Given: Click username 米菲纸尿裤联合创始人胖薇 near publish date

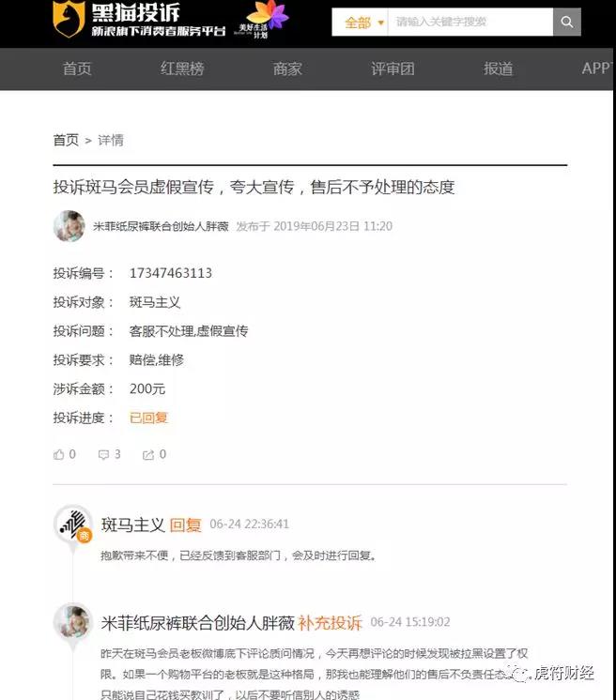Looking at the screenshot, I should pos(161,226).
